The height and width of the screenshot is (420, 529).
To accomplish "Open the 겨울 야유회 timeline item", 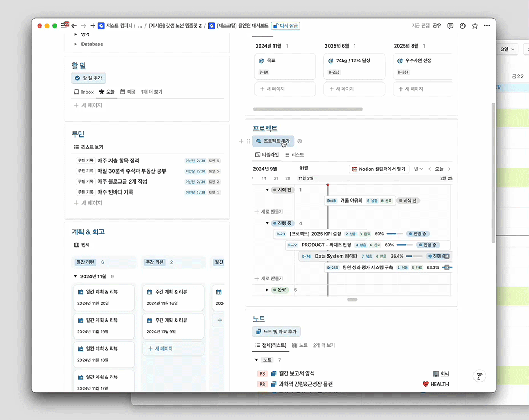I will (352, 201).
